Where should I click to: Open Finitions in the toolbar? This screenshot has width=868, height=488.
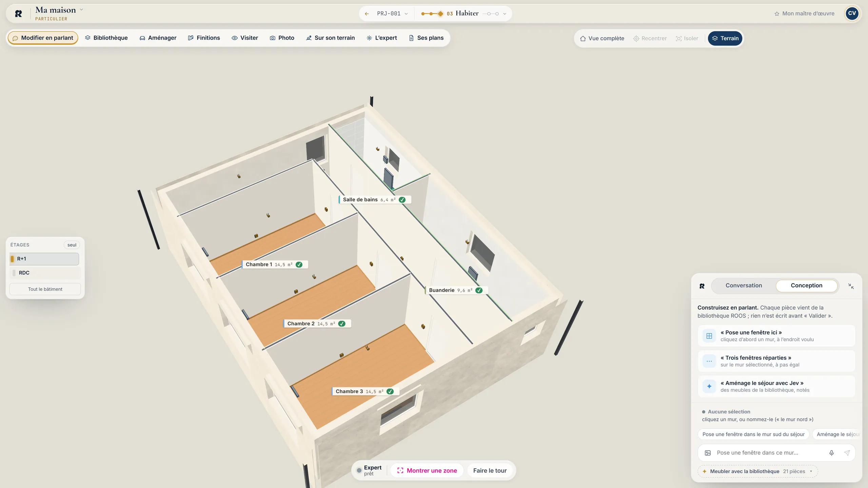click(204, 38)
